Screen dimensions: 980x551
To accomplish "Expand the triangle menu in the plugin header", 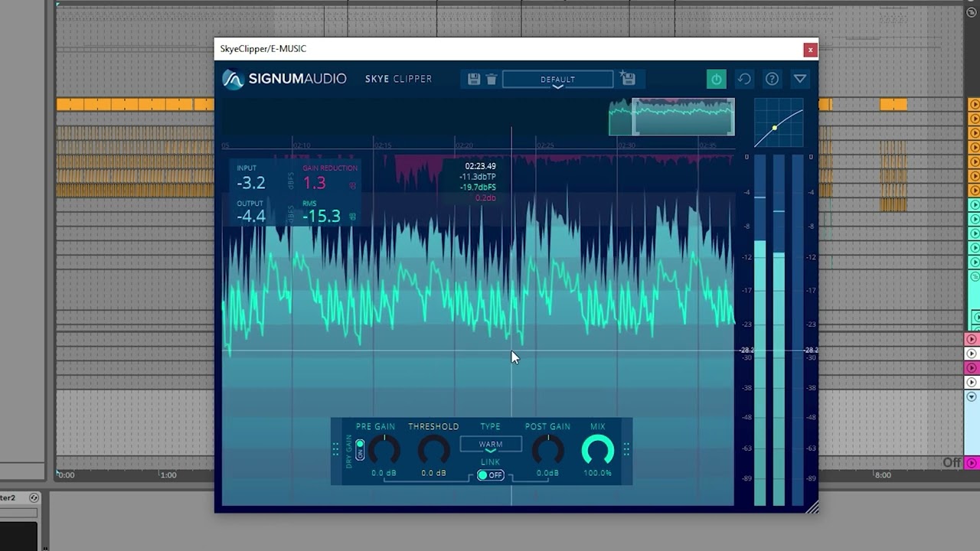I will [x=800, y=79].
